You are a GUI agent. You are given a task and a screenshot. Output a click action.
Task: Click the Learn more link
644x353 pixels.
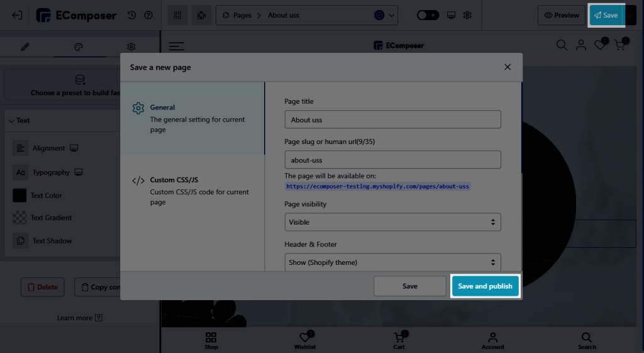point(75,318)
